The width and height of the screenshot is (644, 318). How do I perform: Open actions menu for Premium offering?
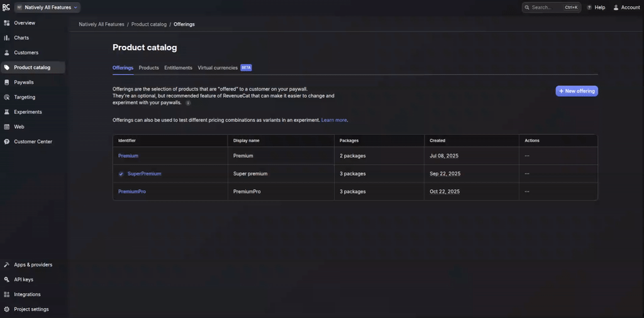[x=527, y=156]
